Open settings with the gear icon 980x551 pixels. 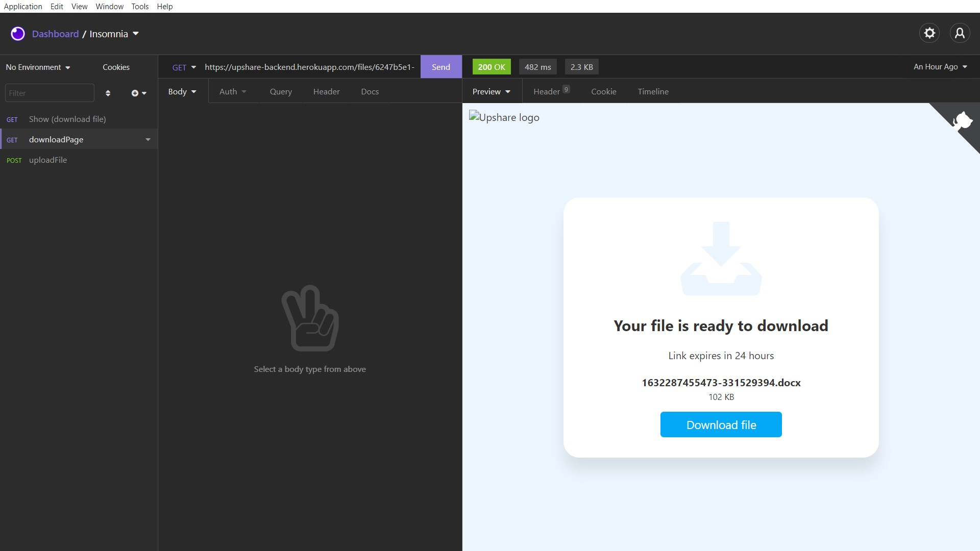click(x=929, y=33)
